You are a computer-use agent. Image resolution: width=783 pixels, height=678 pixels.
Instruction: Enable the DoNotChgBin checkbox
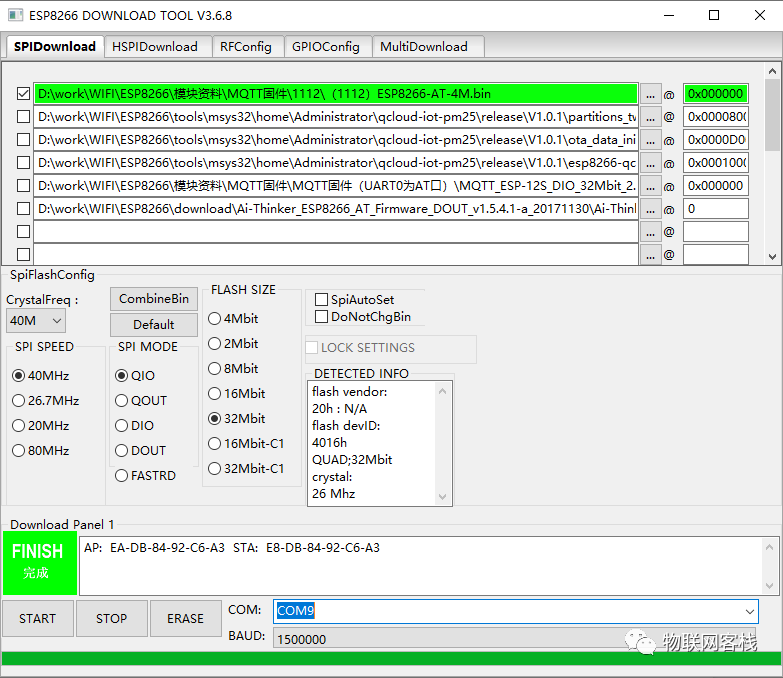click(322, 317)
